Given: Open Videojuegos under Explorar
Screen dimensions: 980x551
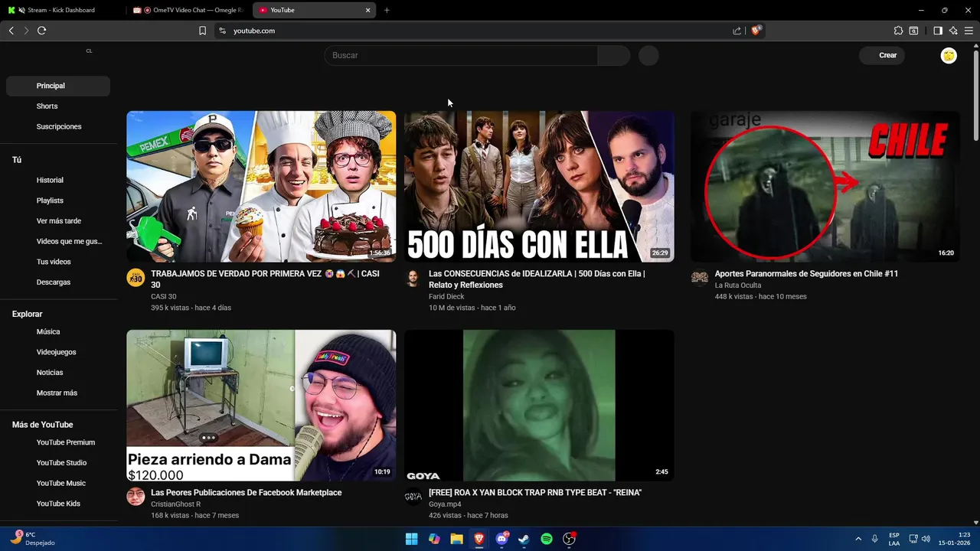Looking at the screenshot, I should 58,352.
